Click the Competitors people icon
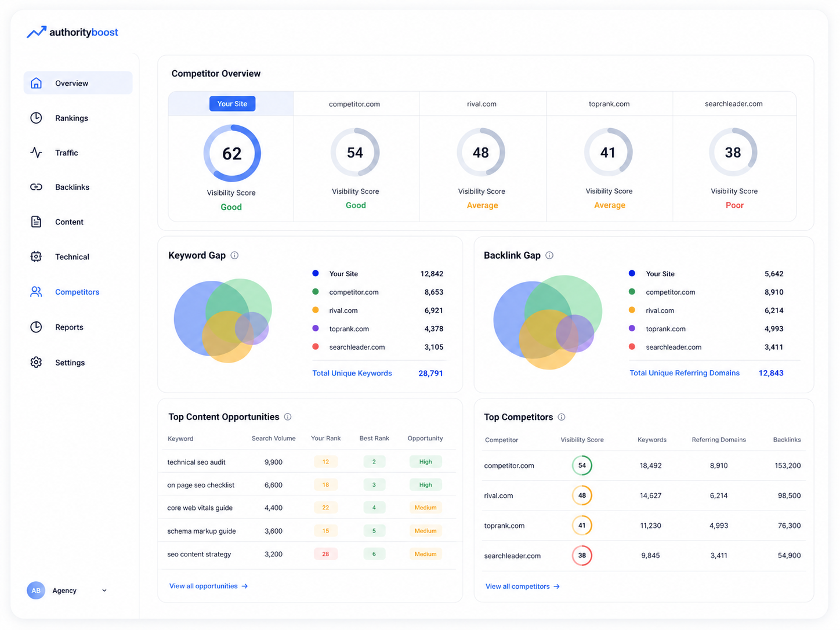Screen dimensions: 840x630 tap(36, 292)
